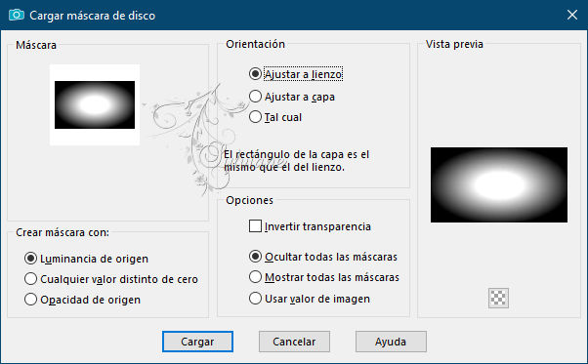Close the Cargar máscara de disco dialog

(572, 15)
